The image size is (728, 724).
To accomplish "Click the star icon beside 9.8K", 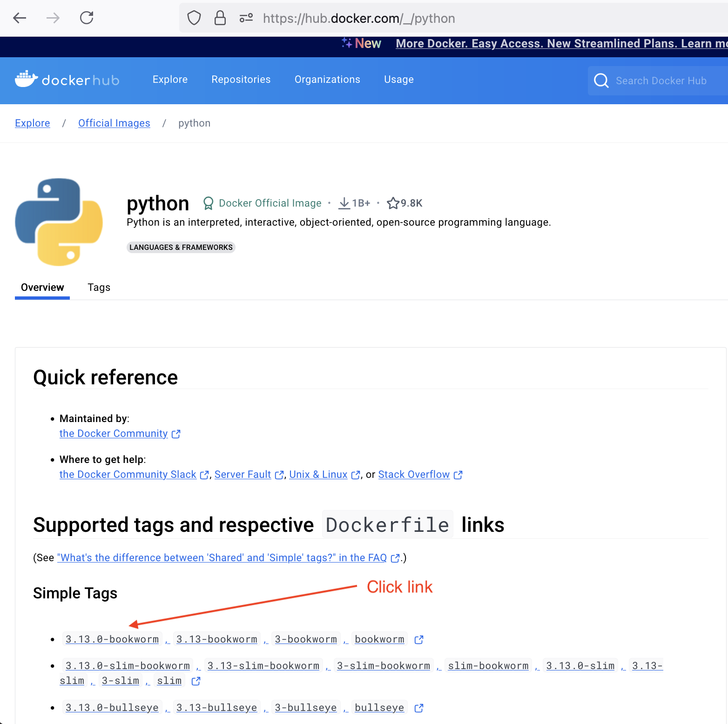I will [x=393, y=203].
